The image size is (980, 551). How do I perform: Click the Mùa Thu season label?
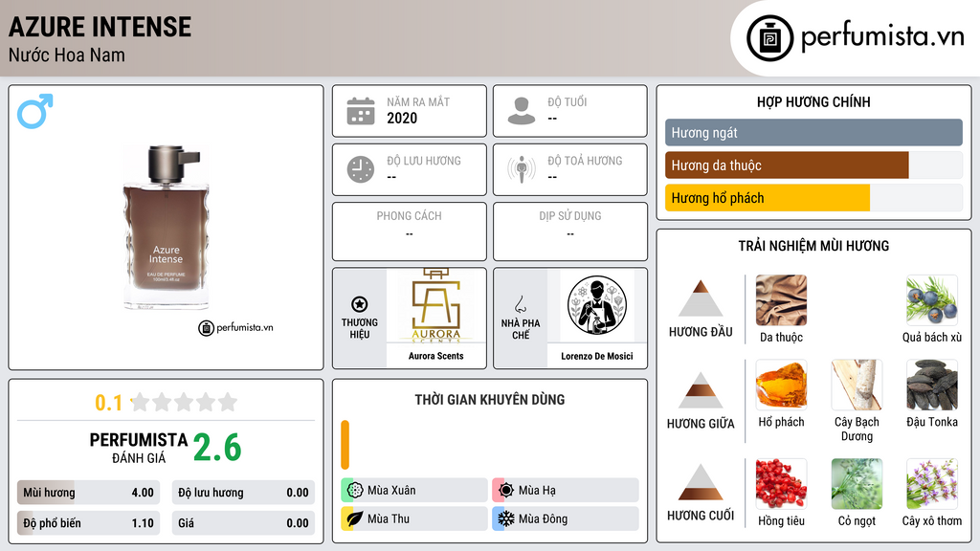point(389,519)
